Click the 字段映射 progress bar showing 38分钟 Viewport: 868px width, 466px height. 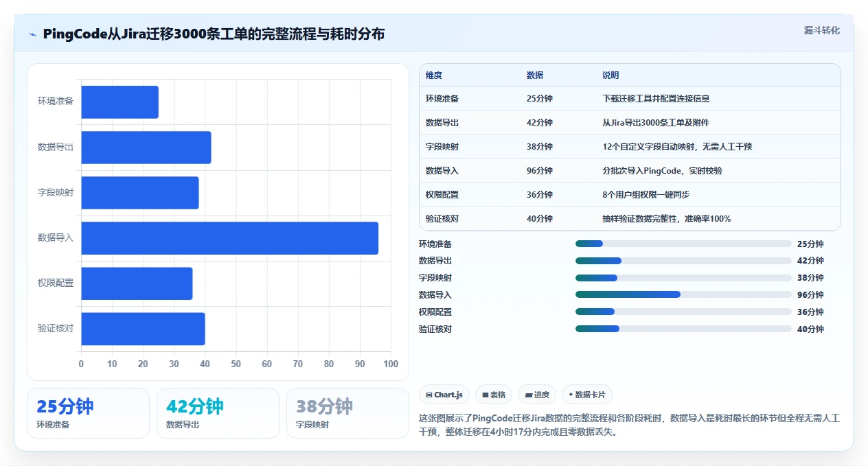point(683,278)
